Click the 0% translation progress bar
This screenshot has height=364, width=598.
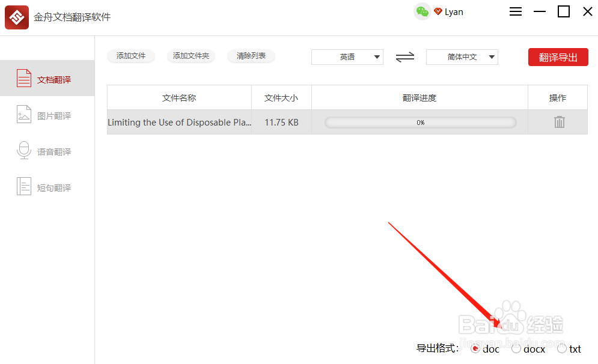click(420, 122)
